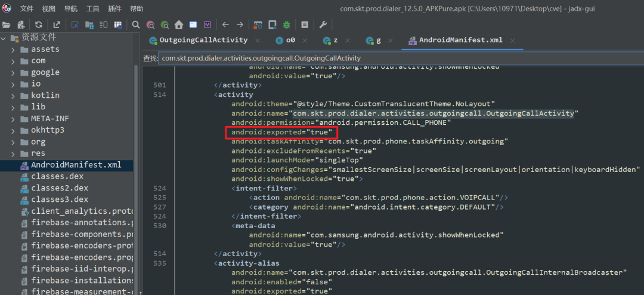Expand the kotlin folder
Image resolution: width=644 pixels, height=295 pixels.
(13, 96)
